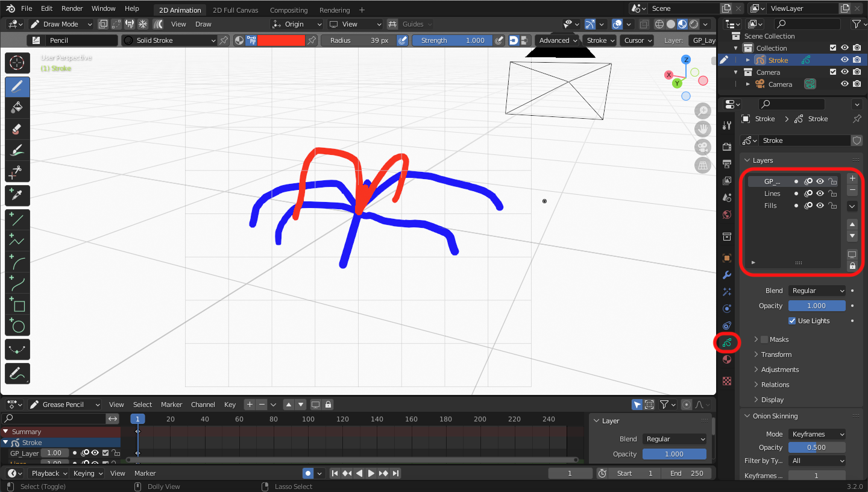868x492 pixels.
Task: Open the Modifiers wrench properties tab
Action: [x=727, y=275]
